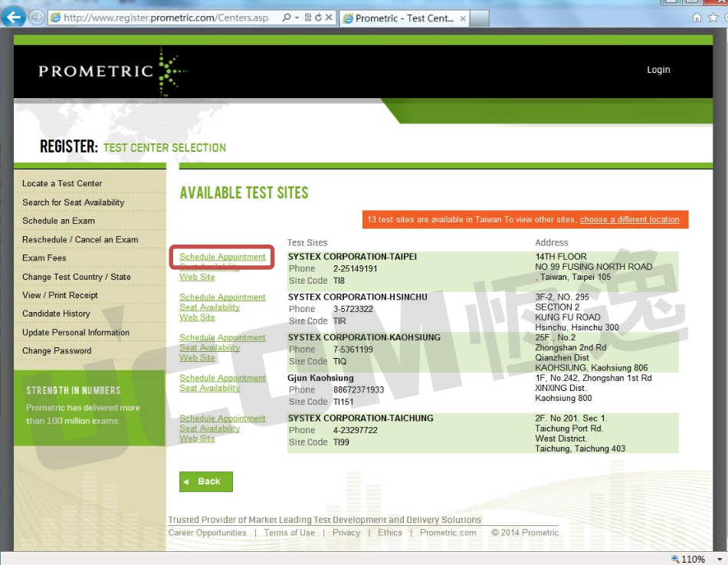
Task: Open Locate a Test Center
Action: pyautogui.click(x=62, y=183)
